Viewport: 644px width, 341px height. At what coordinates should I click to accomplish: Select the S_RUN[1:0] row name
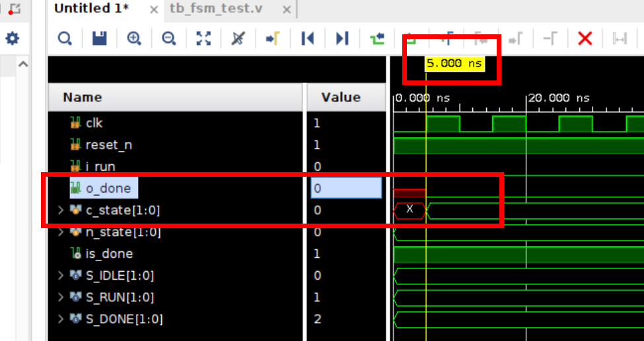(120, 297)
